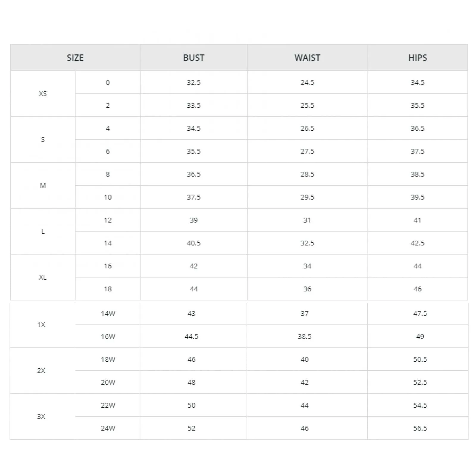Click the WAIST column header

307,58
